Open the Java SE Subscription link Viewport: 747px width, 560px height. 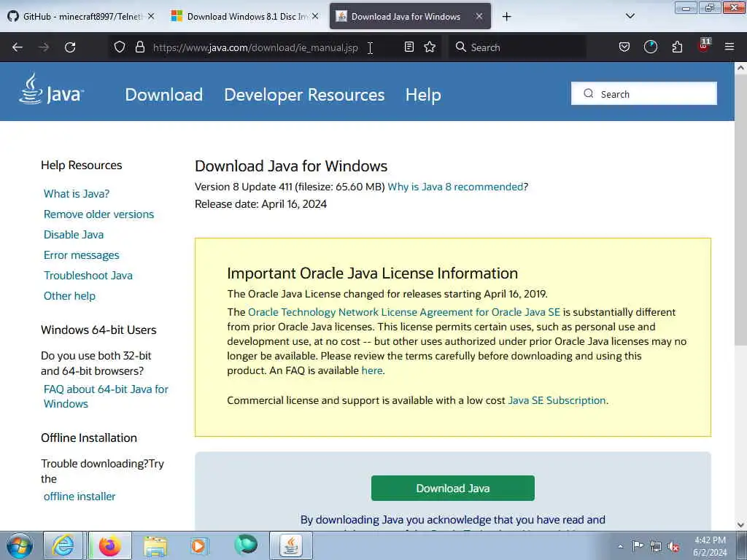coord(557,400)
